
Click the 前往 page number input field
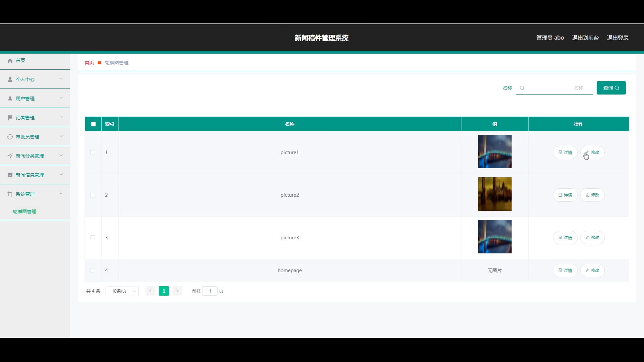pyautogui.click(x=210, y=291)
